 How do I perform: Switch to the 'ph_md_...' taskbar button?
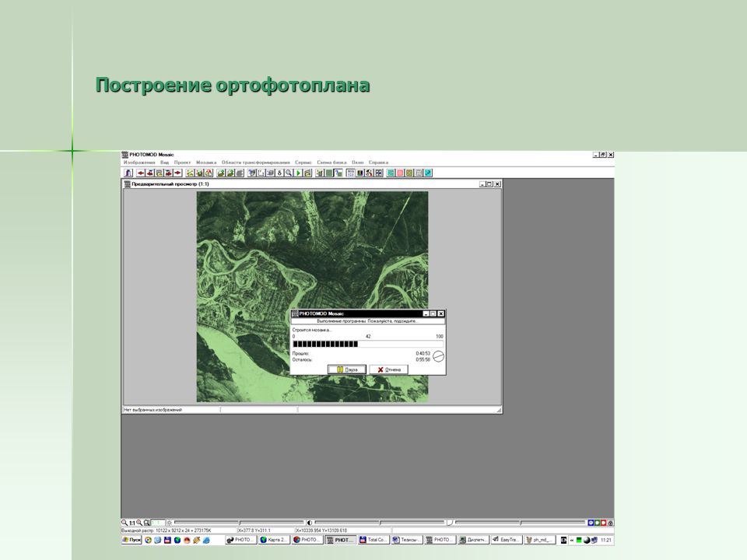pyautogui.click(x=540, y=540)
